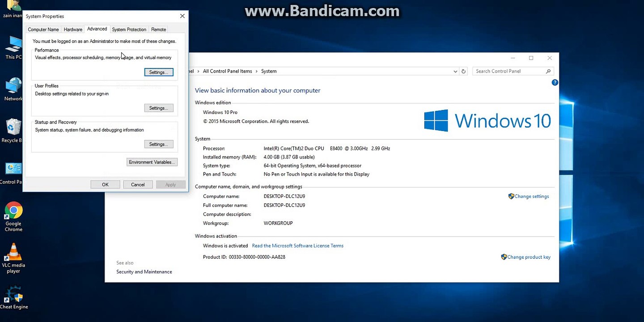Click the No Pen or Touch Input text
Screen dimensions: 644x322
pos(317,174)
